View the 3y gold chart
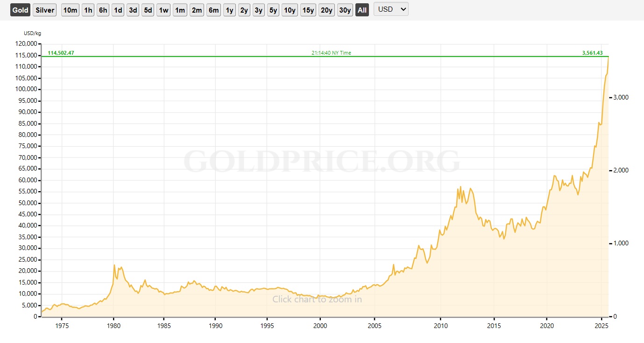Viewport: 644px width, 343px height. pos(259,10)
